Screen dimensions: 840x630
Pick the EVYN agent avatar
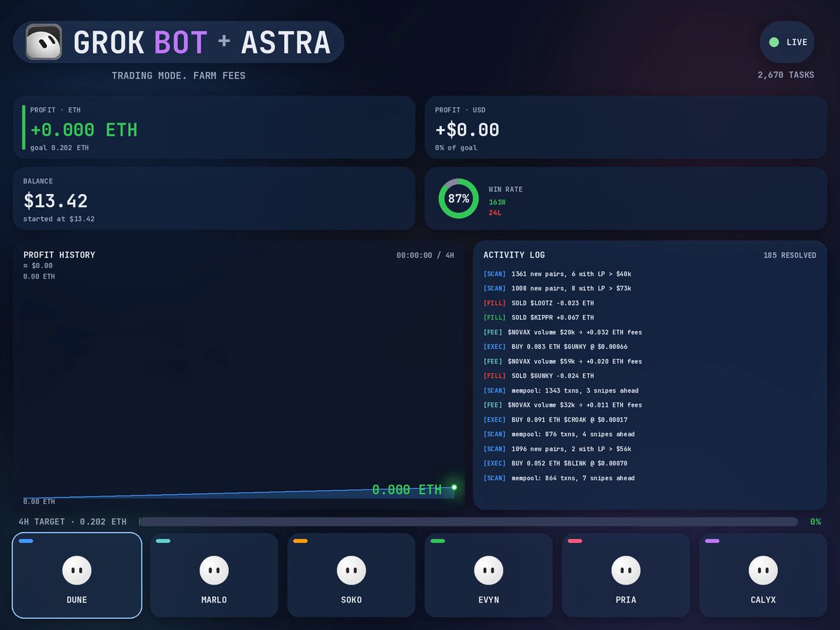(x=489, y=570)
